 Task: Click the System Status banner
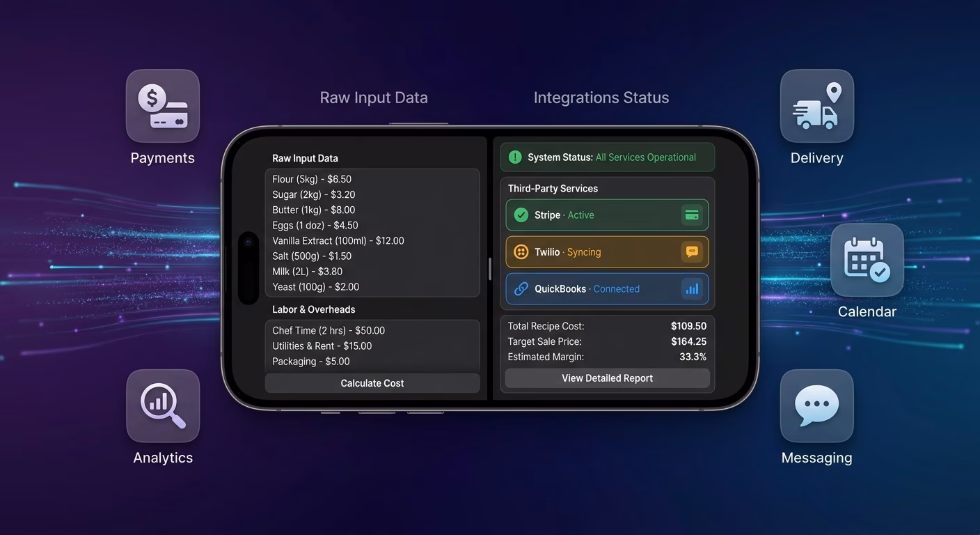(x=608, y=157)
